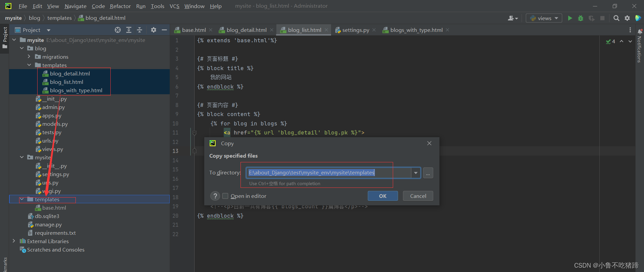Open inspection widget with 4 problems

[x=610, y=41]
